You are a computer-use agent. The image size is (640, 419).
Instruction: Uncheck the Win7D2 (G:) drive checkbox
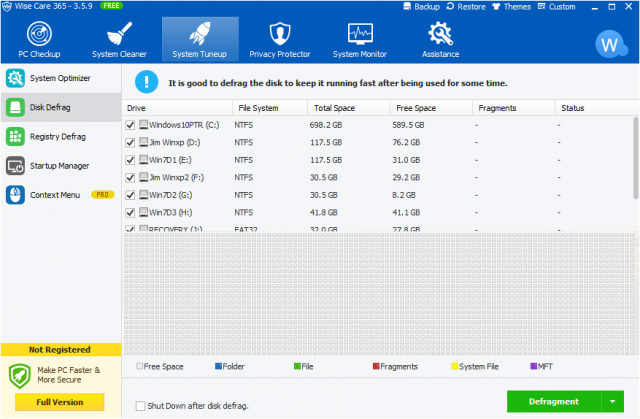(130, 195)
